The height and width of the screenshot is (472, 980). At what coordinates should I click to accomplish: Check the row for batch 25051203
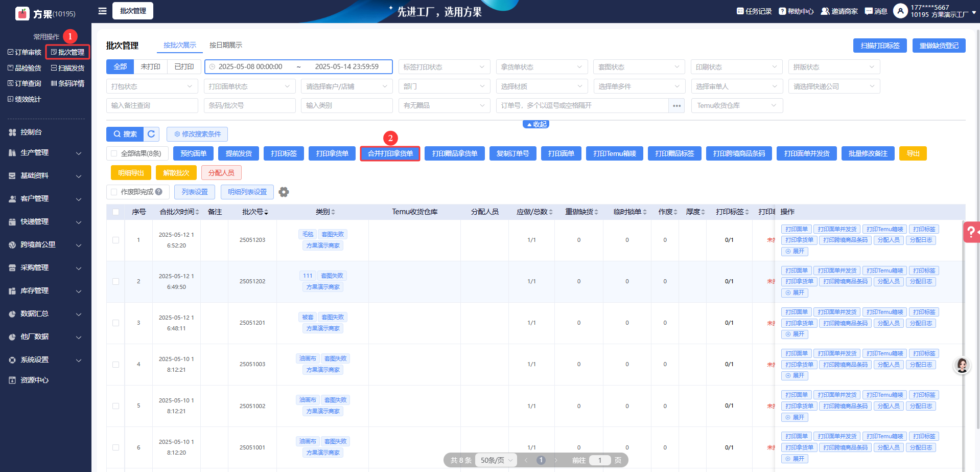(116, 240)
